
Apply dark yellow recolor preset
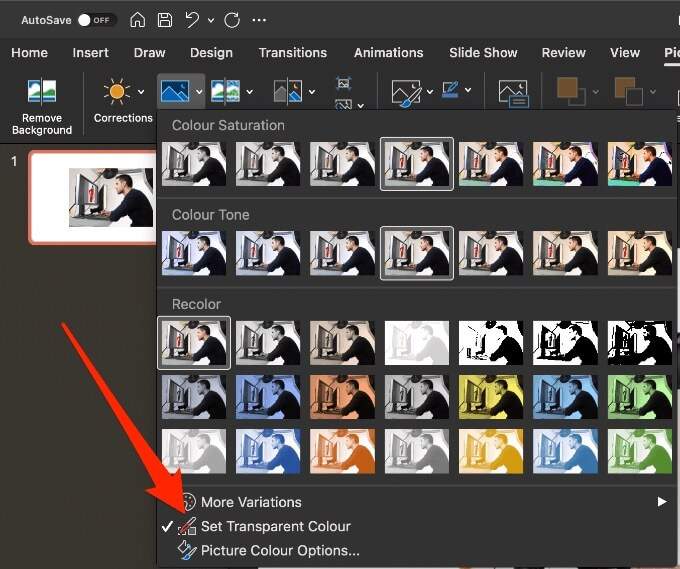pos(491,397)
